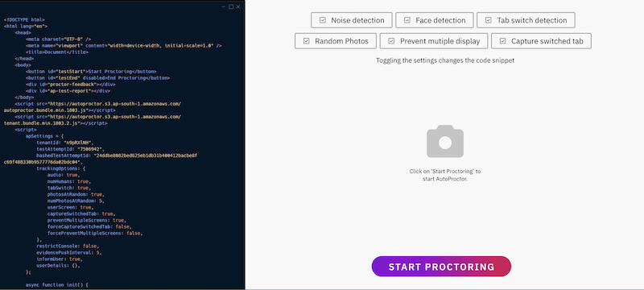This screenshot has width=644, height=290.
Task: Maximize the code snippet window
Action: pyautogui.click(x=231, y=6)
